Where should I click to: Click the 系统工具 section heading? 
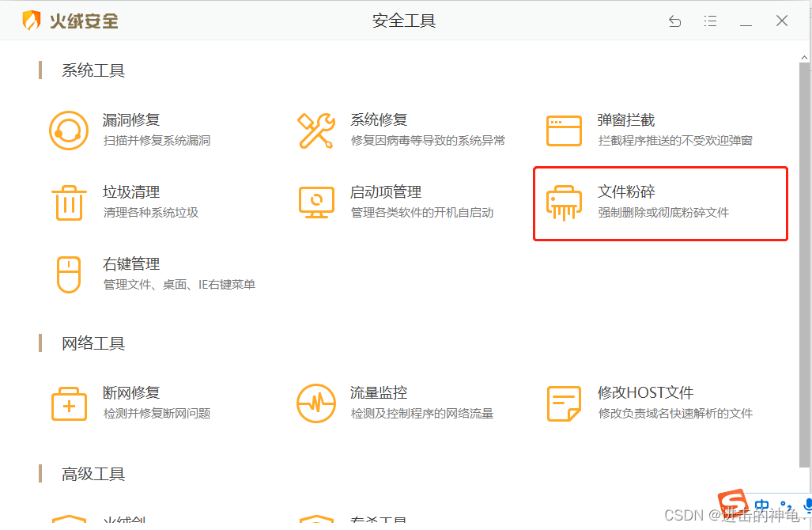(x=93, y=70)
